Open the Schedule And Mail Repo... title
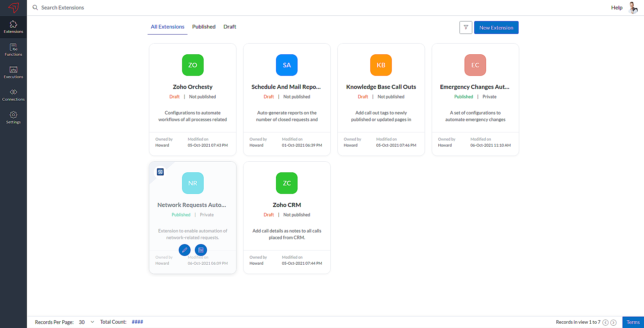The image size is (644, 328). click(x=286, y=87)
